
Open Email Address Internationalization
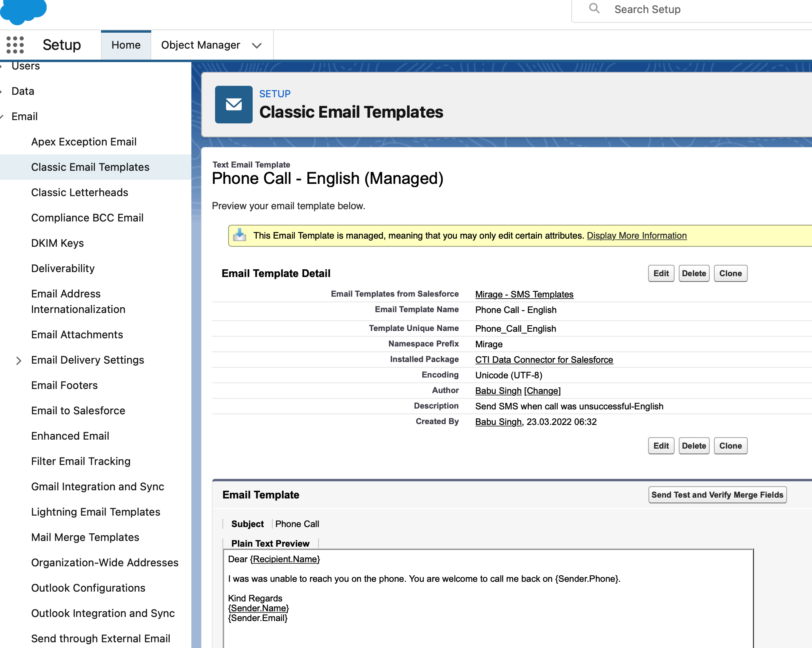click(79, 302)
